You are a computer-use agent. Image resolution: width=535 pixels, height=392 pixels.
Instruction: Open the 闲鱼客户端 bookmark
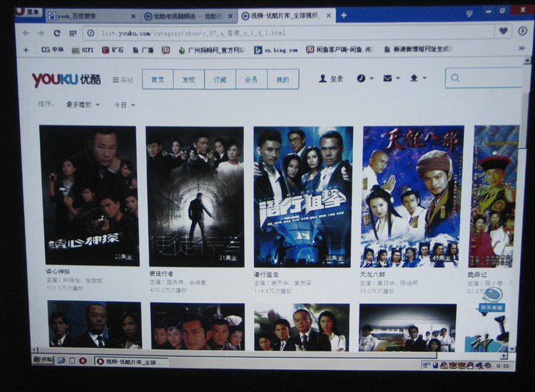(x=338, y=49)
